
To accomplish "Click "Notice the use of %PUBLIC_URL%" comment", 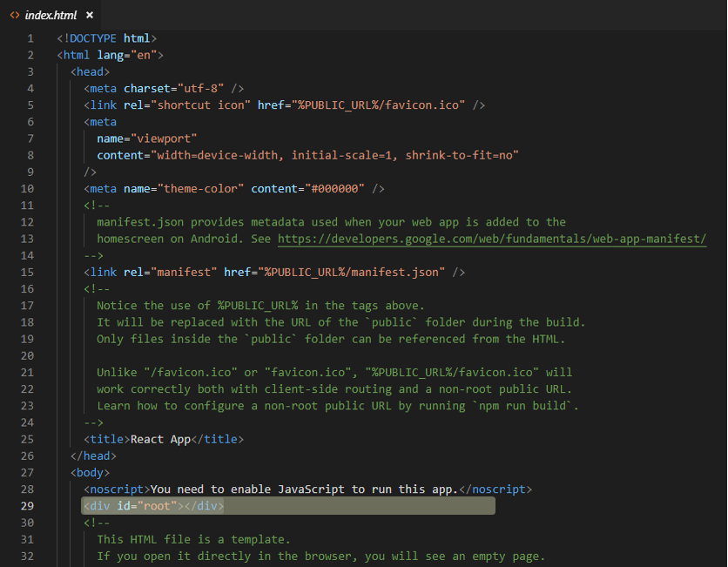I will point(260,306).
